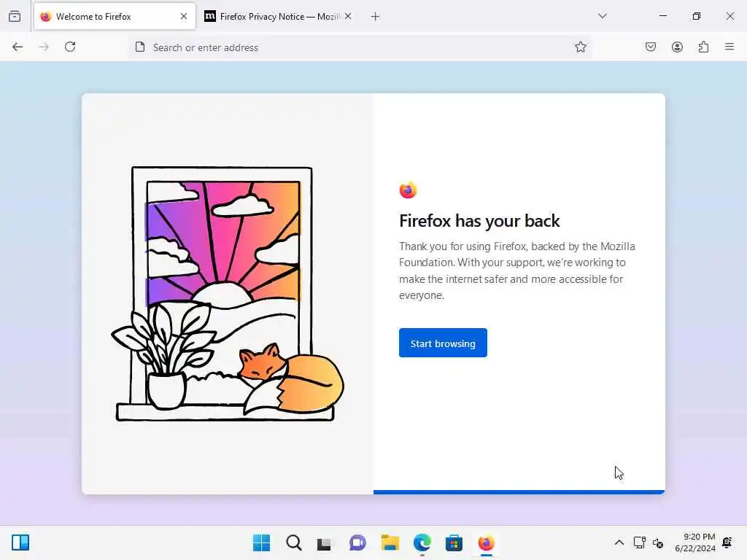The image size is (747, 560).
Task: Go forward using the forward arrow
Action: 44,47
